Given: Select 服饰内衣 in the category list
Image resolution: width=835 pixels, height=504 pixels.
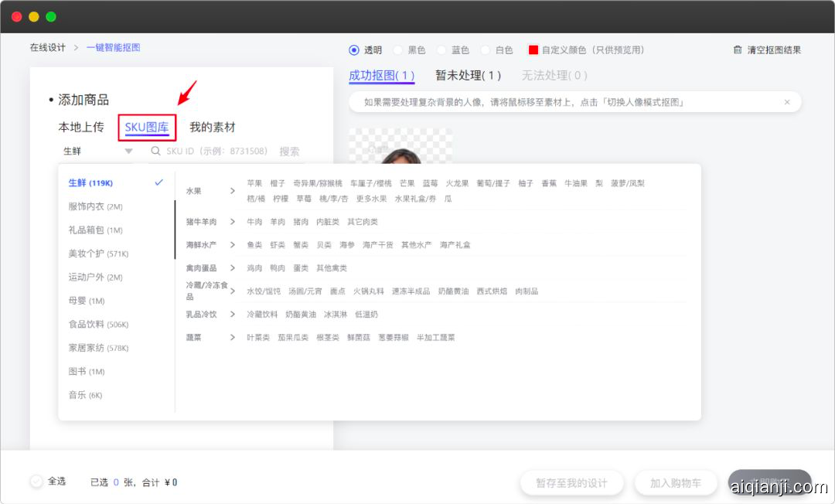Looking at the screenshot, I should pos(87,206).
